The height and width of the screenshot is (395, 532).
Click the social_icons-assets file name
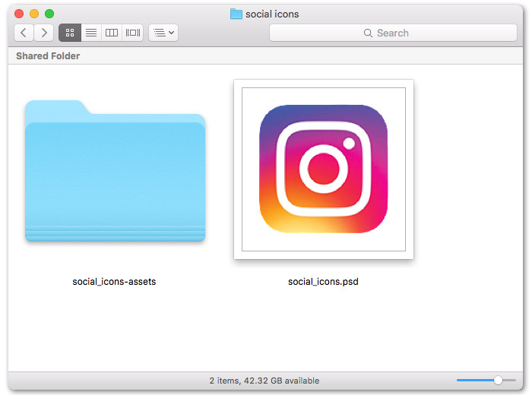(x=114, y=282)
